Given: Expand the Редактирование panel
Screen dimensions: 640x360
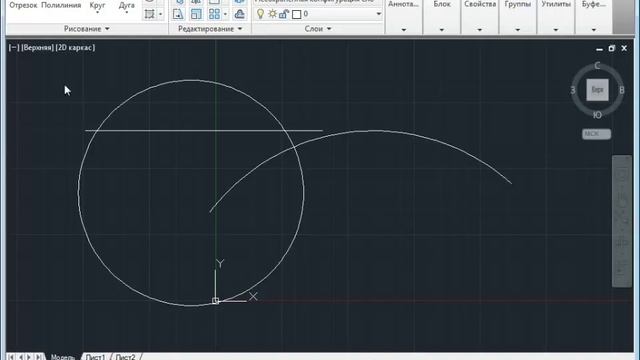Looking at the screenshot, I should [x=210, y=29].
